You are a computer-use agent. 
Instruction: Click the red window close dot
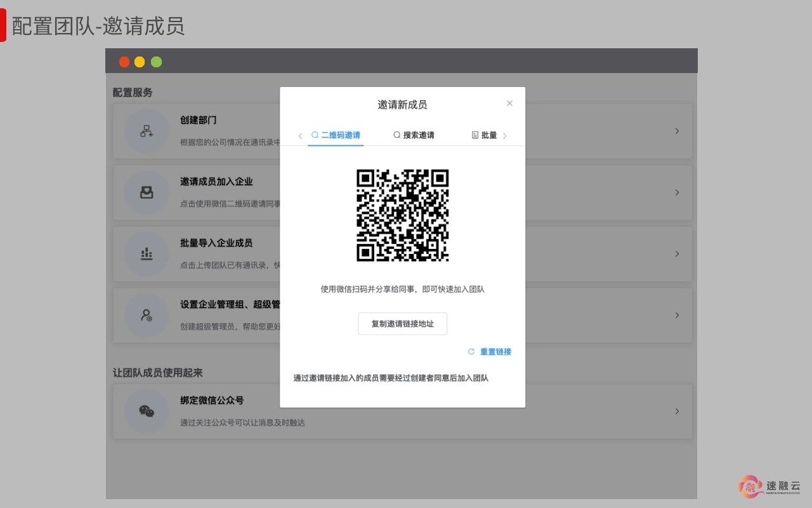[124, 62]
